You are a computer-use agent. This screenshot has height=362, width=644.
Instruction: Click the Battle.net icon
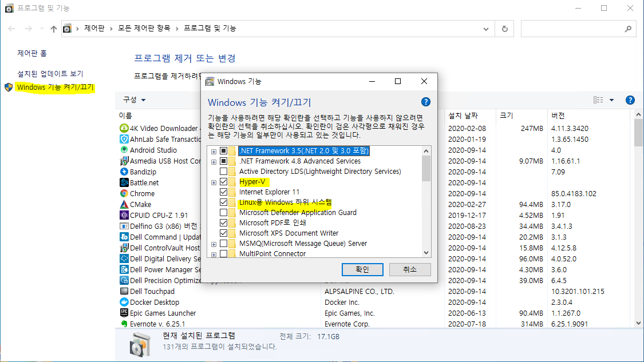(x=124, y=182)
